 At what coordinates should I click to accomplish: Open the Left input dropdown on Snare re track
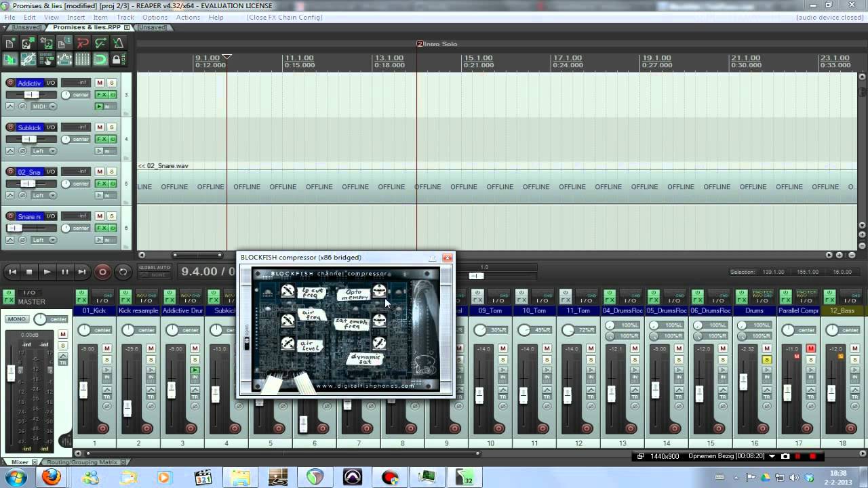click(x=43, y=239)
